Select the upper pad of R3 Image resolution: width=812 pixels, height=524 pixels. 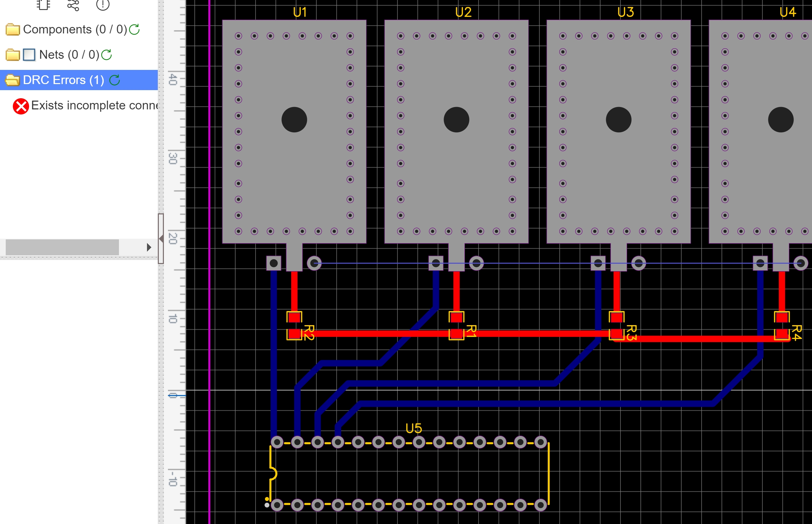617,317
